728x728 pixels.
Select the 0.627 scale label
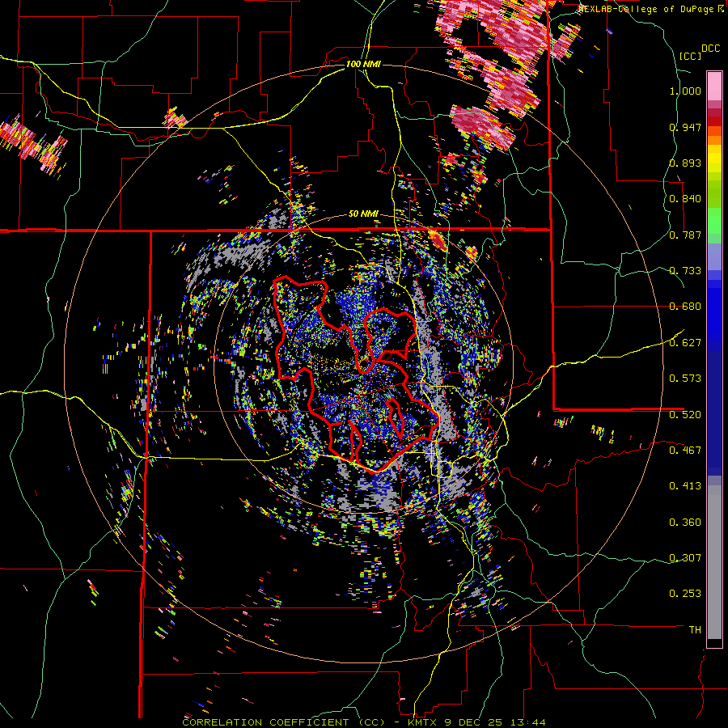click(685, 343)
